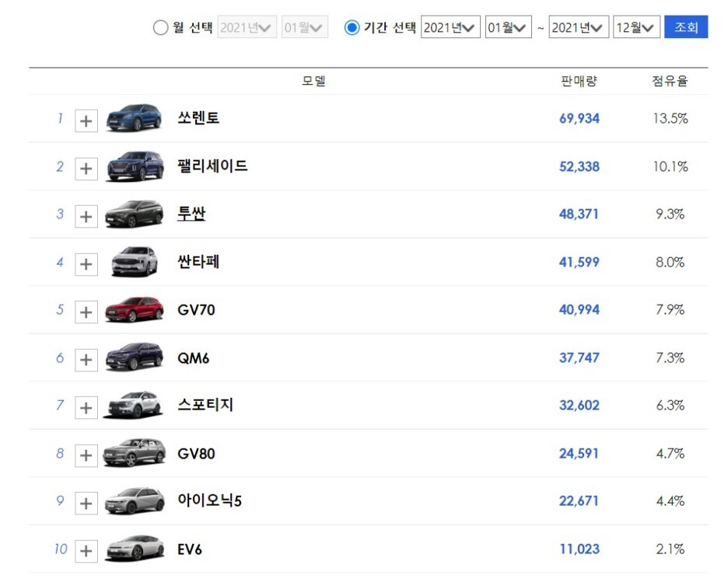Viewport: 728px width, 579px height.
Task: Click the 싼타페 car thumbnail
Action: coord(135,262)
